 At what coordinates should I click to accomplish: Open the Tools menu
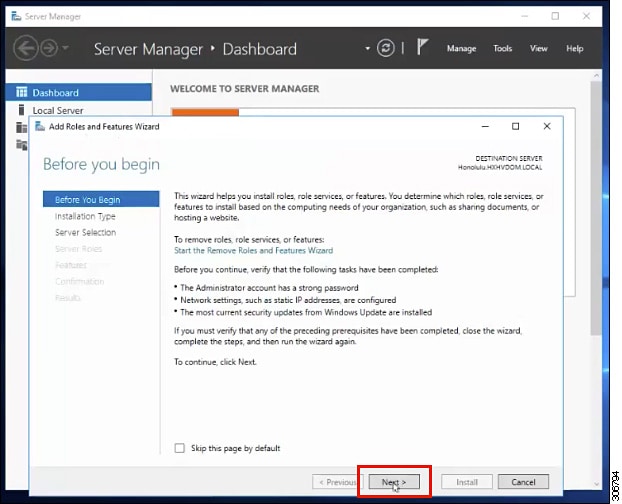tap(502, 48)
